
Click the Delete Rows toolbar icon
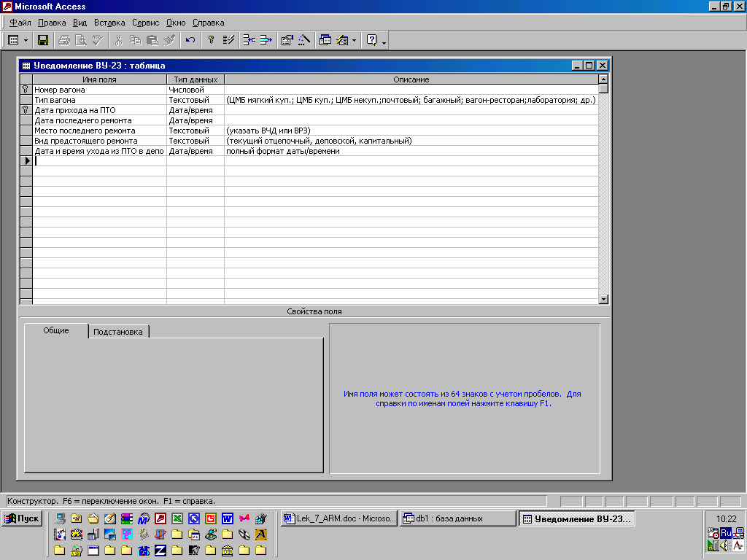point(266,41)
